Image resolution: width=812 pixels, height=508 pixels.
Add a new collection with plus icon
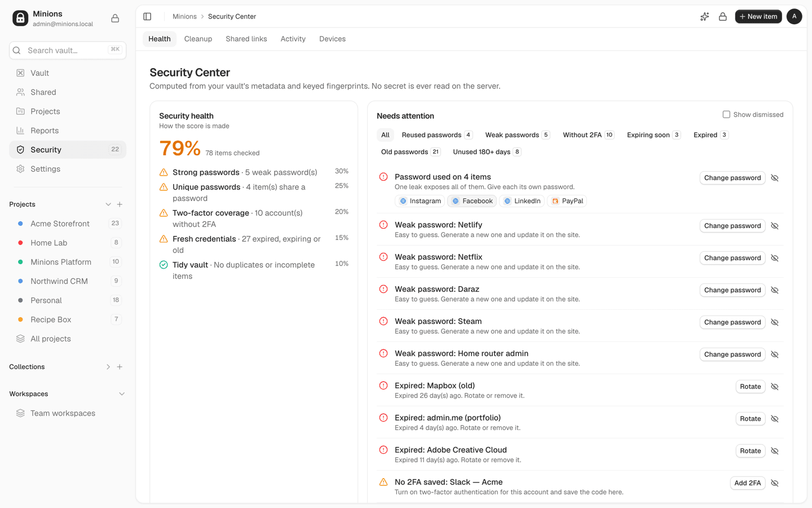coord(120,367)
